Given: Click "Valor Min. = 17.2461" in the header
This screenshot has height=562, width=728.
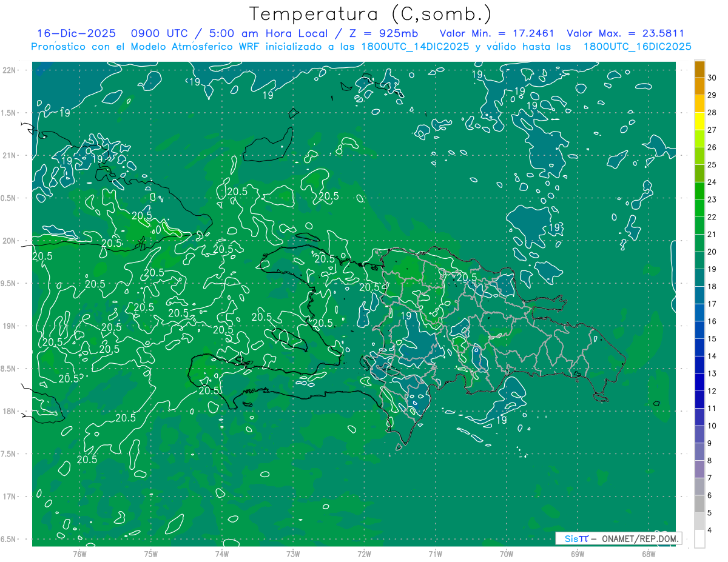Looking at the screenshot, I should coord(497,34).
